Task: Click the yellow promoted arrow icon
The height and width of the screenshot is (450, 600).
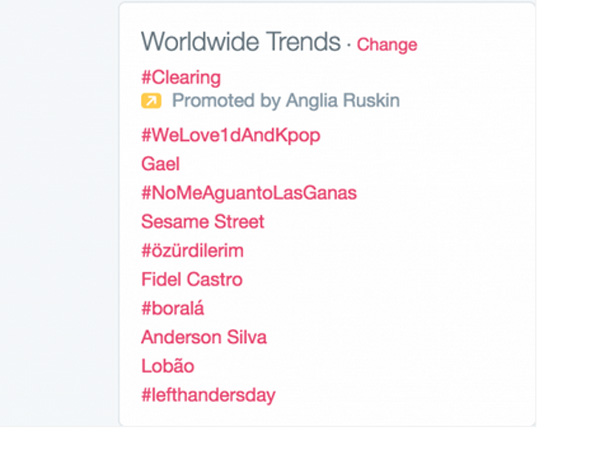Action: 151,101
